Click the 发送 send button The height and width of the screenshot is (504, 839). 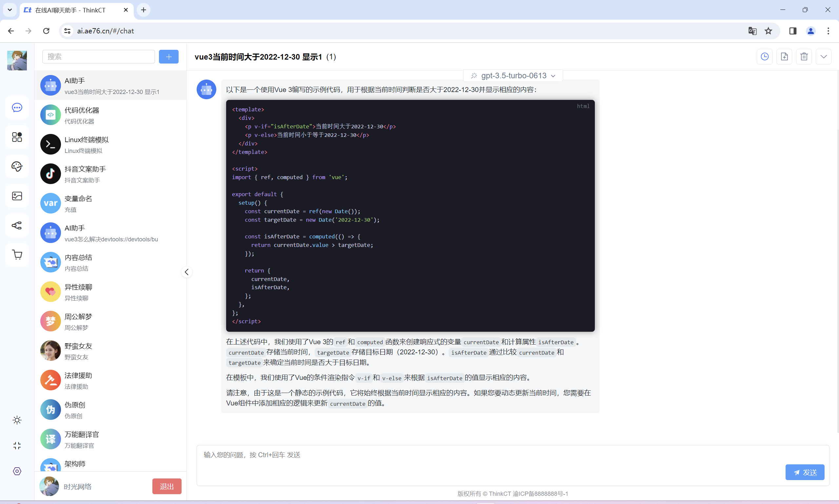click(805, 472)
